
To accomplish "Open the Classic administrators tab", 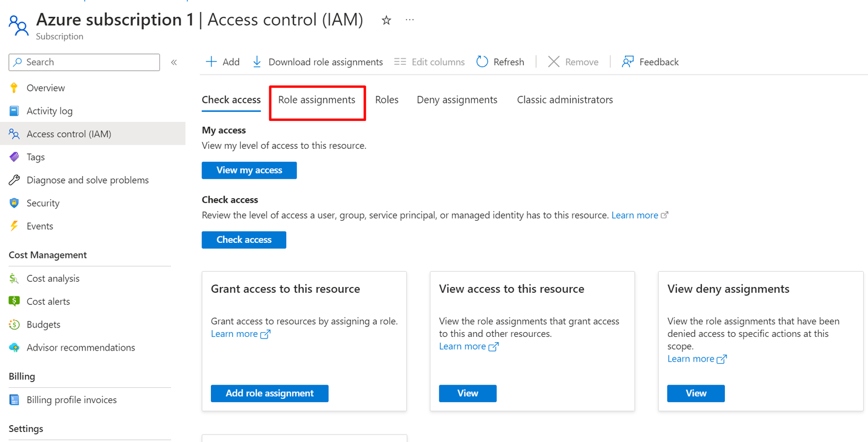I will pos(564,100).
